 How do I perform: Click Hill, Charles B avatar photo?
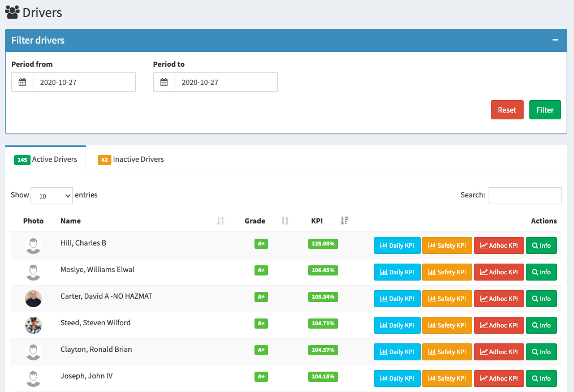33,245
